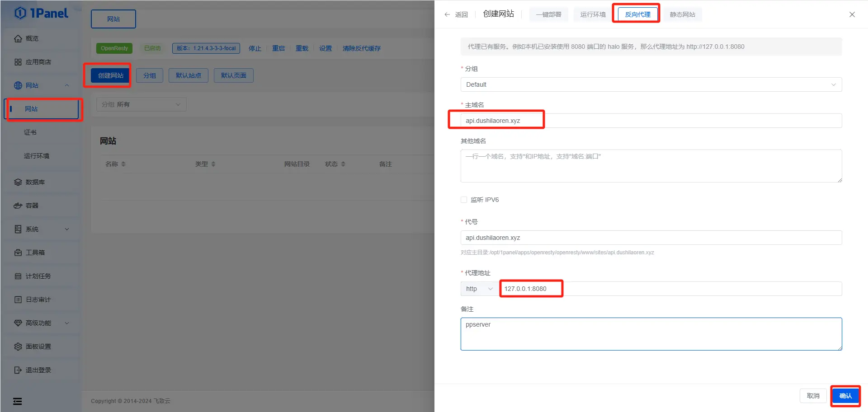The width and height of the screenshot is (868, 412).
Task: Click the 分组 button
Action: coord(150,75)
